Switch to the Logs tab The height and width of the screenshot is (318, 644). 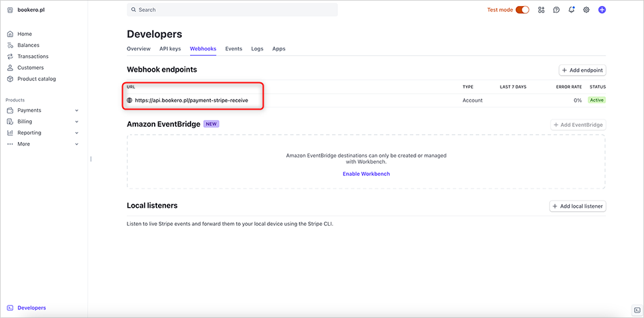point(257,49)
